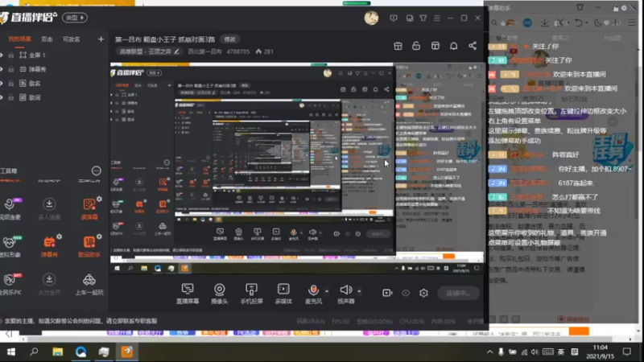Open the 全民乐PK tool

pyautogui.click(x=10, y=285)
